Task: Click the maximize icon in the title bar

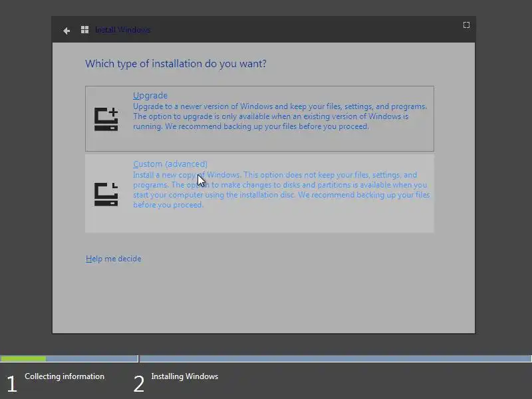Action: (x=467, y=25)
